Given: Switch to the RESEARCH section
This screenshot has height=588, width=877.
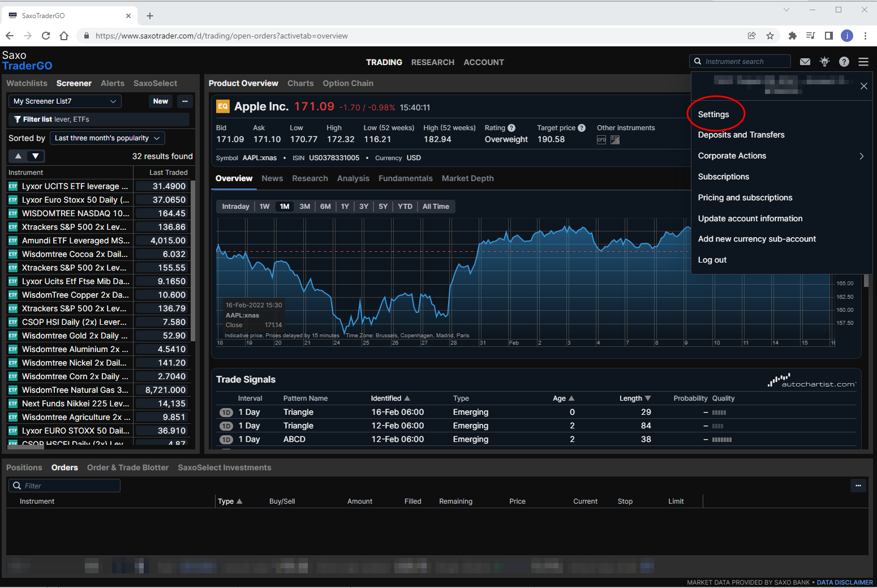Looking at the screenshot, I should tap(433, 62).
